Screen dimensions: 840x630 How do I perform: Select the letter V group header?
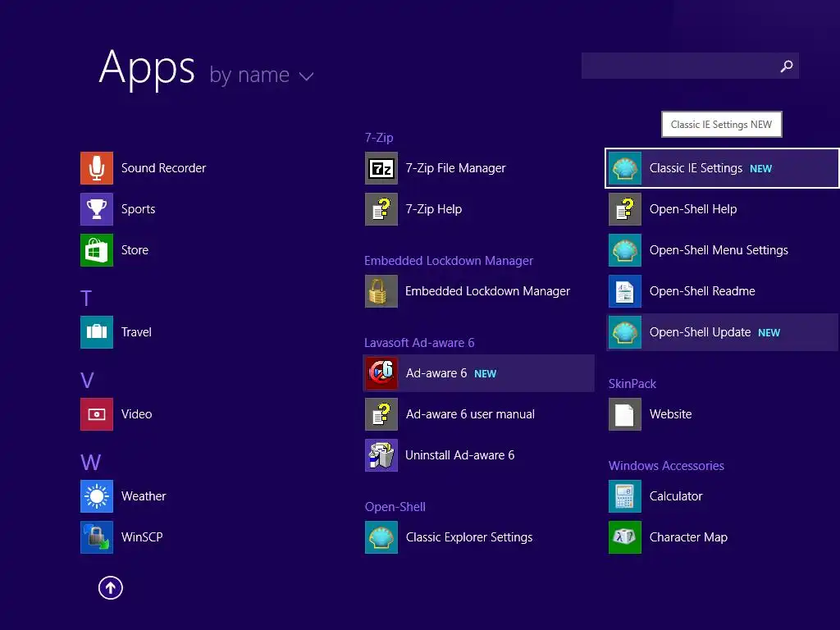(87, 381)
